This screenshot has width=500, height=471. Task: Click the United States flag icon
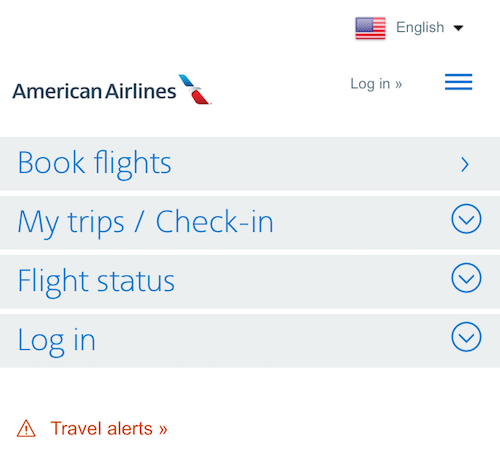pos(370,28)
